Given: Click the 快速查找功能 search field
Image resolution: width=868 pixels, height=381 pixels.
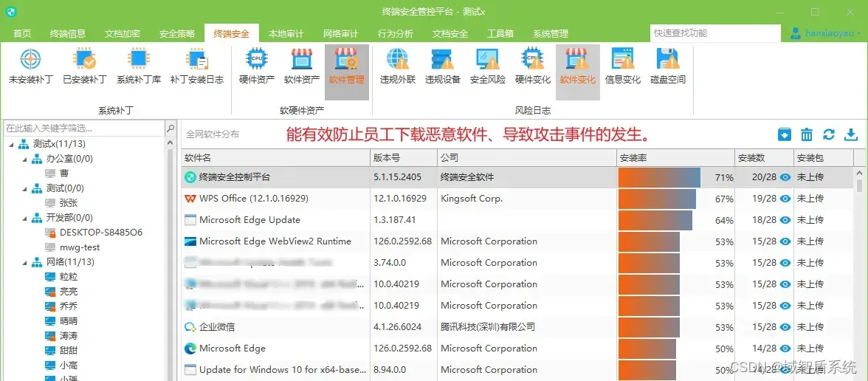Looking at the screenshot, I should pos(715,33).
